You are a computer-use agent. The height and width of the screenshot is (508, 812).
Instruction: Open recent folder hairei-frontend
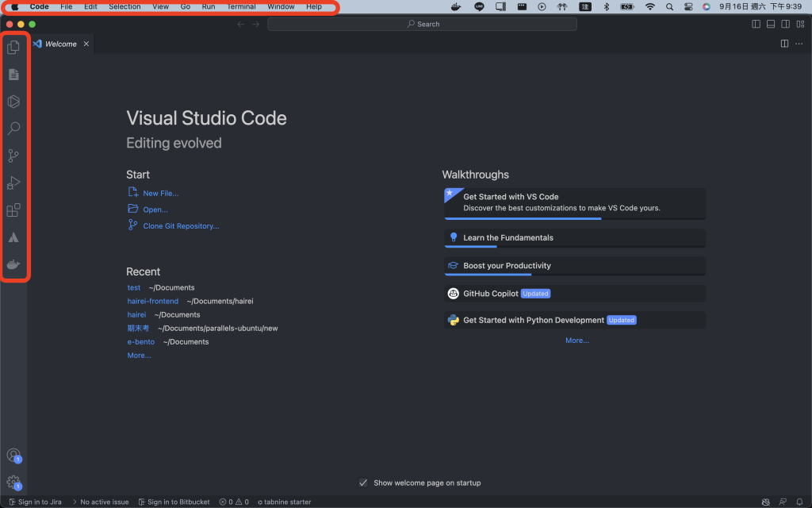click(x=153, y=301)
